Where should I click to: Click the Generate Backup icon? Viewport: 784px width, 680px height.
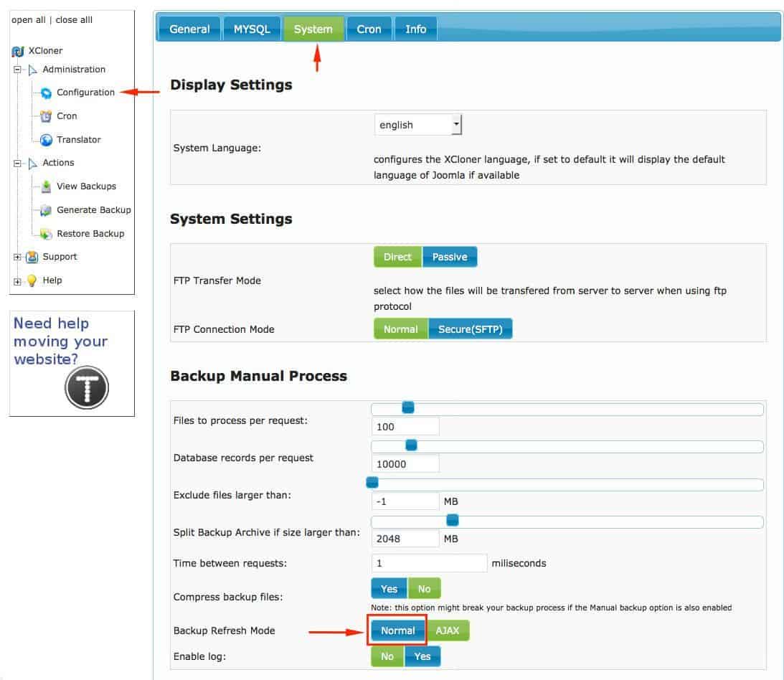coord(46,210)
